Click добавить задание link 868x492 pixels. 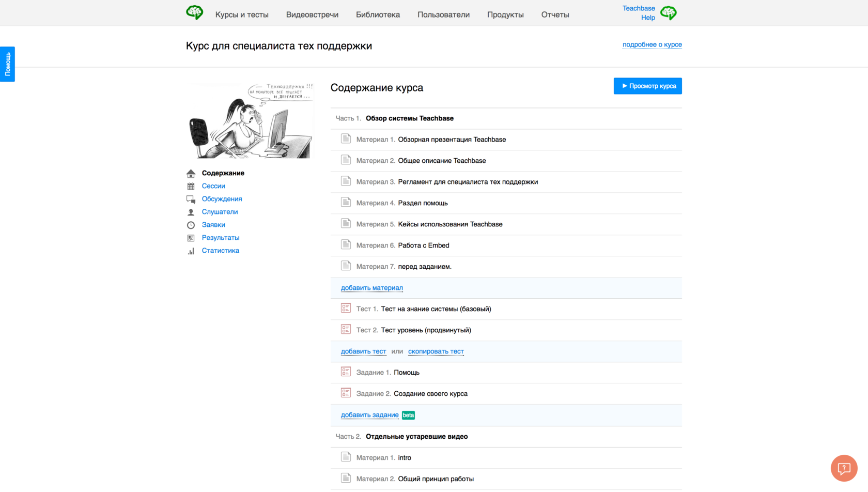pos(370,415)
